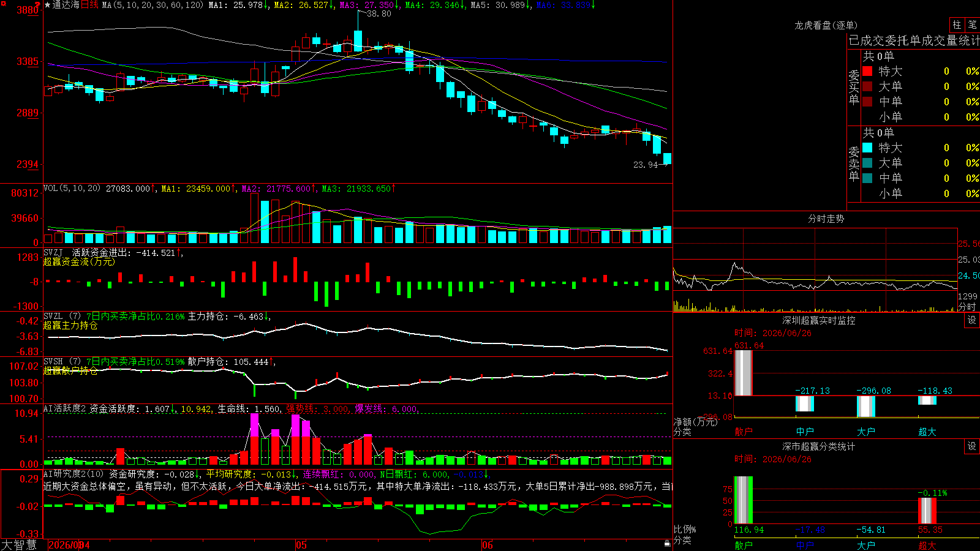
Task: Click the 深圳超赢实时监控 panel title
Action: (819, 320)
